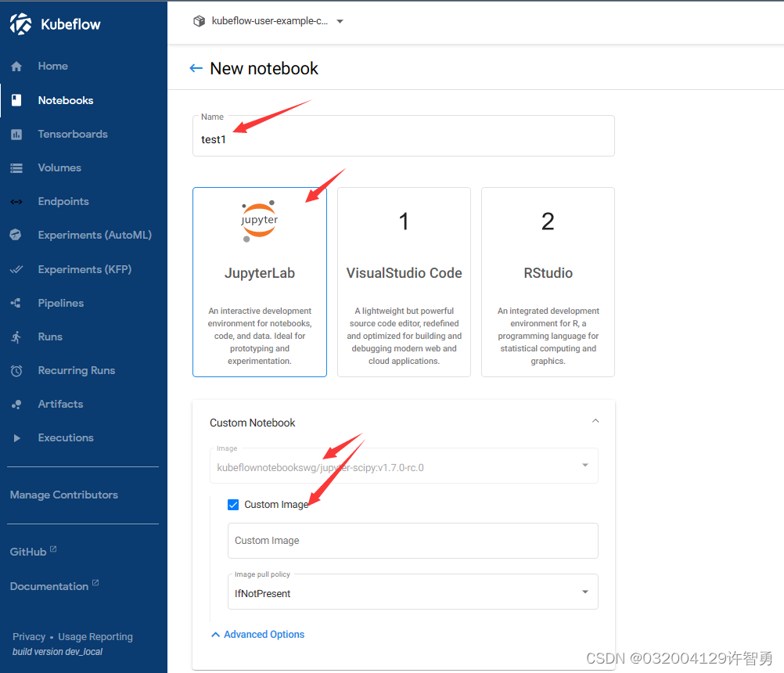This screenshot has width=784, height=673.
Task: Click GitHub external link icon
Action: [53, 549]
